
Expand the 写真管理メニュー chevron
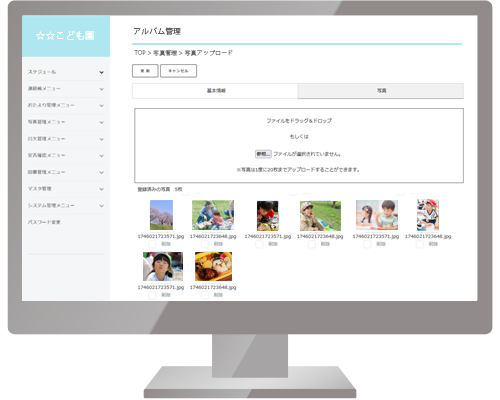pyautogui.click(x=101, y=122)
